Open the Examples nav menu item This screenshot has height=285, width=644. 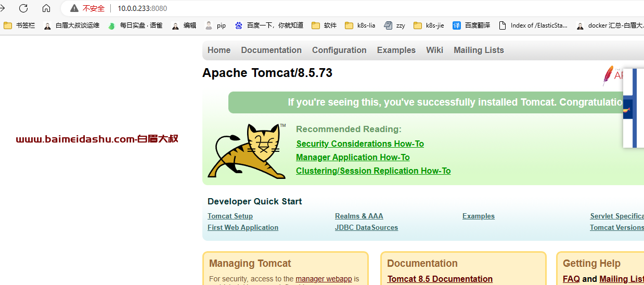coord(396,50)
